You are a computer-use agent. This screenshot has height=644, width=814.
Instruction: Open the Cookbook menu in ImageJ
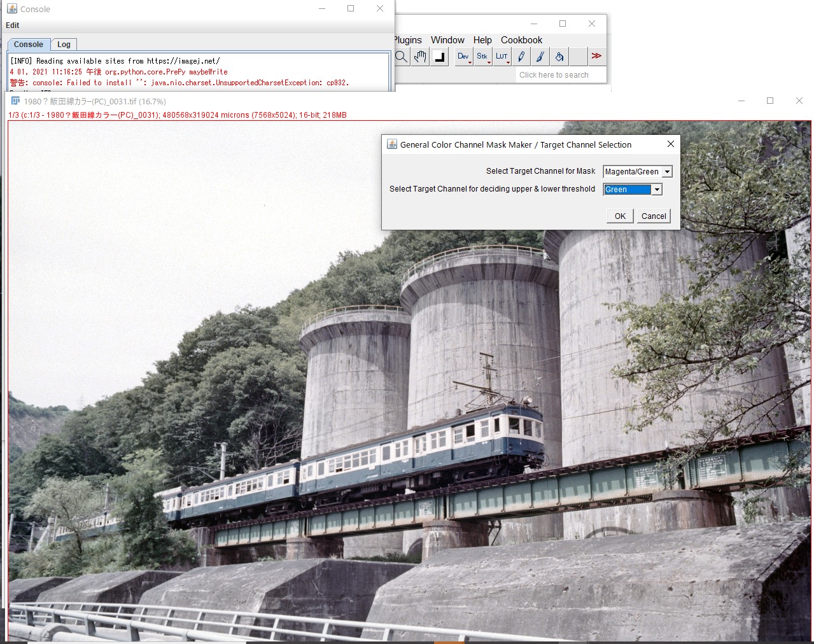coord(521,40)
